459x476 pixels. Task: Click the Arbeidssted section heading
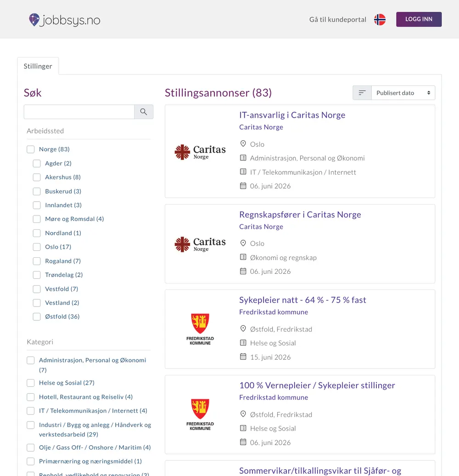tap(45, 131)
